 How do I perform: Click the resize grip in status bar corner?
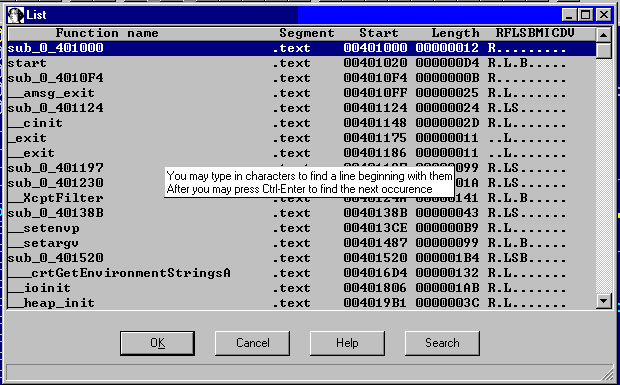(x=606, y=373)
